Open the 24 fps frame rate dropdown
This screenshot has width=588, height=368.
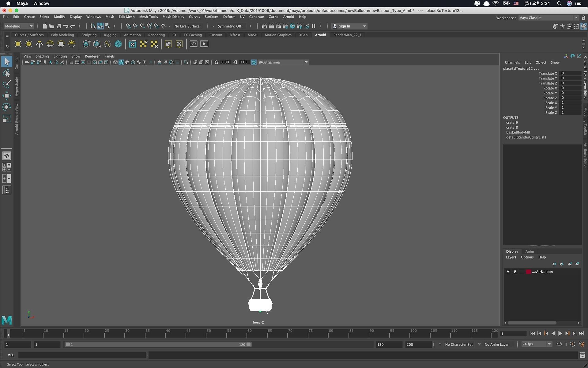pyautogui.click(x=537, y=344)
